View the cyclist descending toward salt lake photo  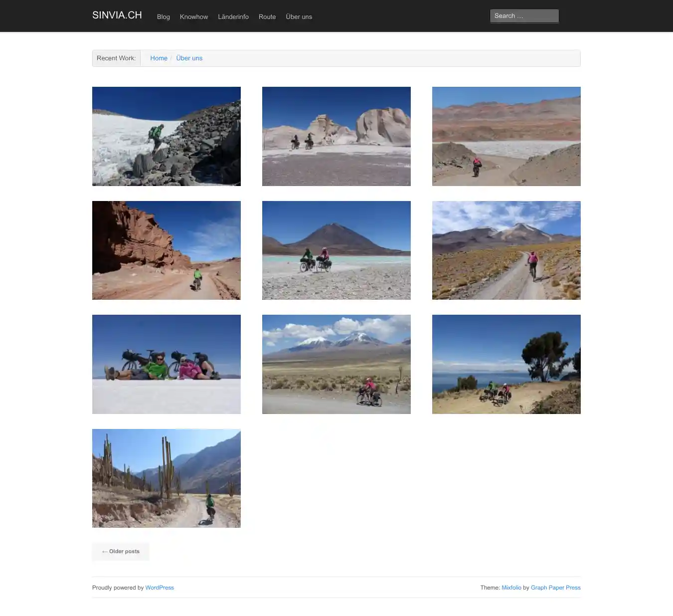(506, 136)
